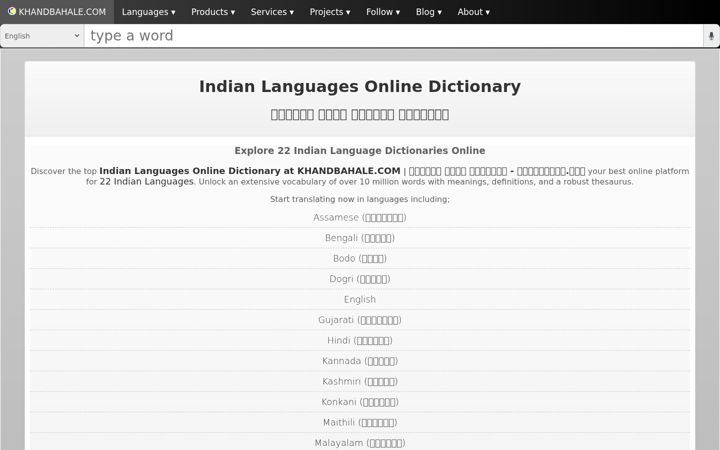
Task: Open the Blog menu
Action: point(428,12)
